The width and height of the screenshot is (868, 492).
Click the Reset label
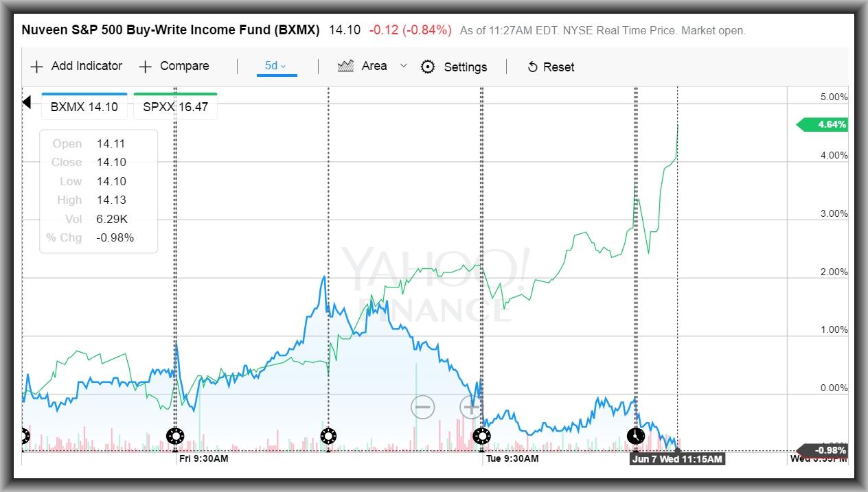pos(559,67)
